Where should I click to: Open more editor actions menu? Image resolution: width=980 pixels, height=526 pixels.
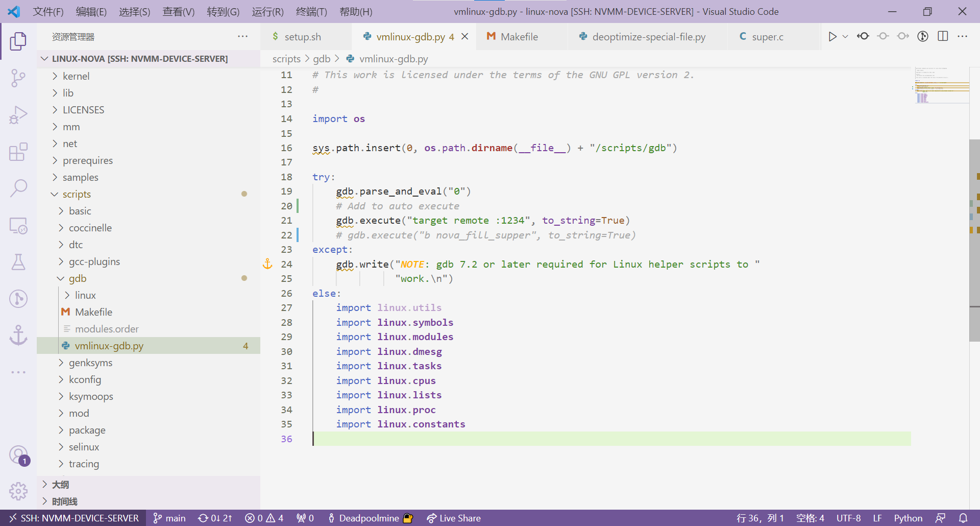click(x=963, y=36)
